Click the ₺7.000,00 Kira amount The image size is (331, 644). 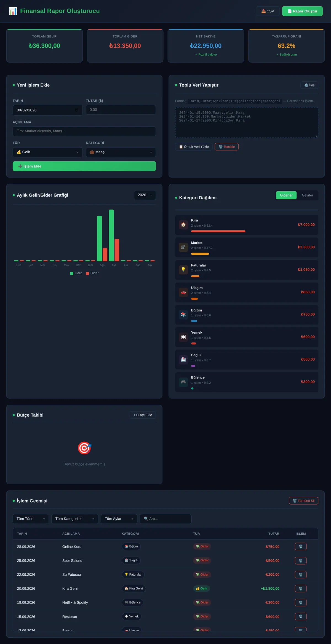(306, 225)
